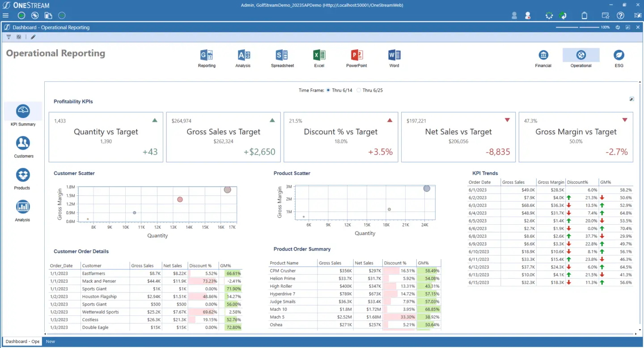Launch the Excel icon

pyautogui.click(x=319, y=55)
